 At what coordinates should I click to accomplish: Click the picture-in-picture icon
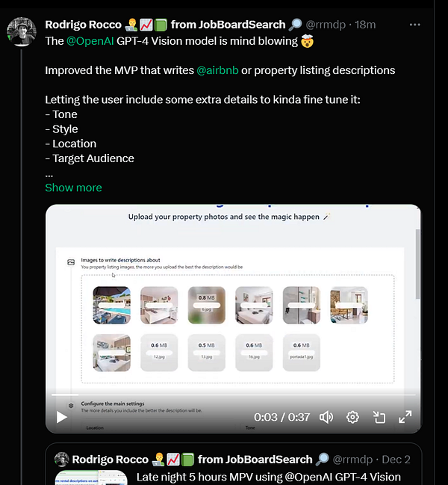point(379,417)
